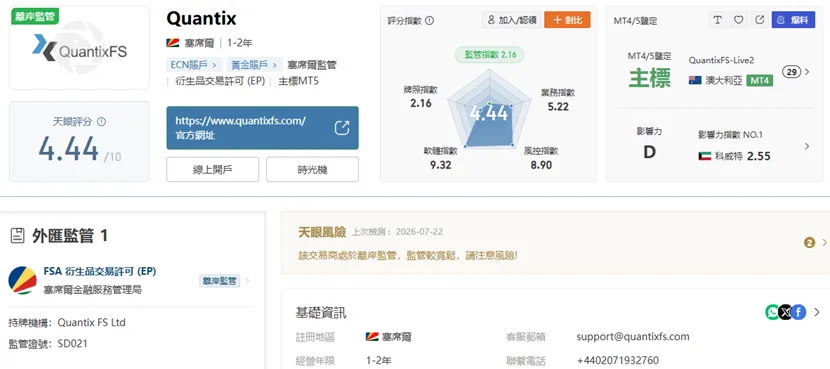Viewport: 830px width, 369px height.
Task: Open the Facebook social icon
Action: click(798, 312)
